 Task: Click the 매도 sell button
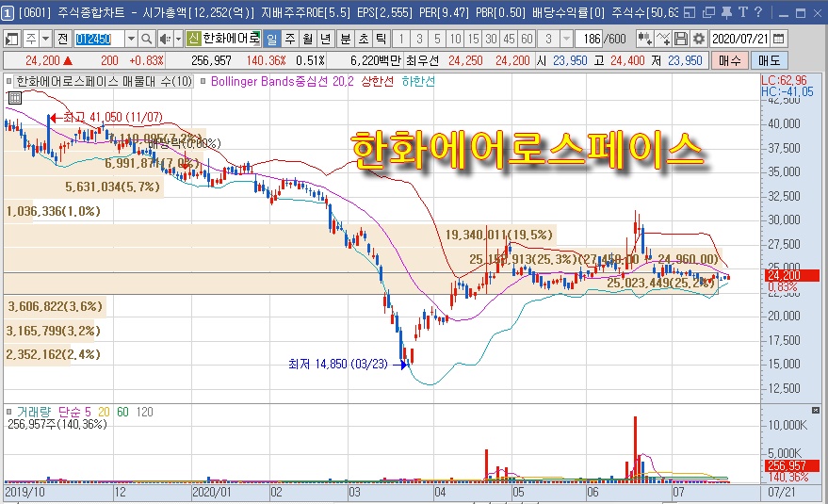pos(769,60)
